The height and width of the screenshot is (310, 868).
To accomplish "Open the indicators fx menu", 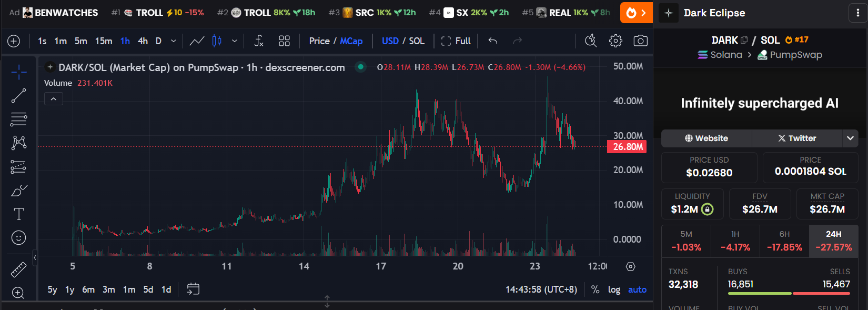I will [x=258, y=41].
